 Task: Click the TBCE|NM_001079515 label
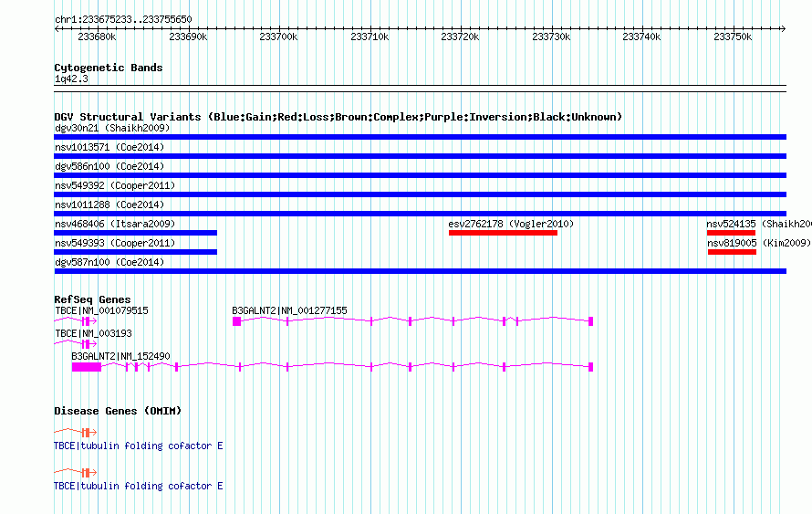101,311
